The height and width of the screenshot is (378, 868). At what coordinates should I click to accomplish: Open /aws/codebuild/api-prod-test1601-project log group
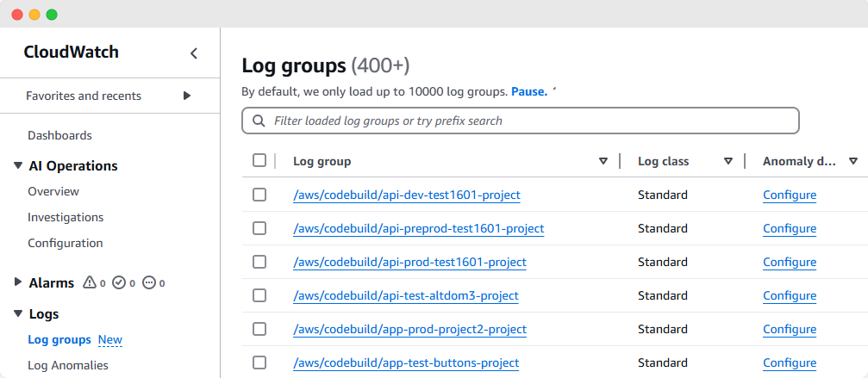coord(409,263)
